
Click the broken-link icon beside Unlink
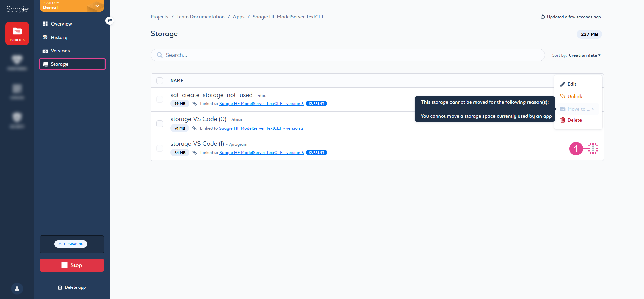click(x=563, y=96)
